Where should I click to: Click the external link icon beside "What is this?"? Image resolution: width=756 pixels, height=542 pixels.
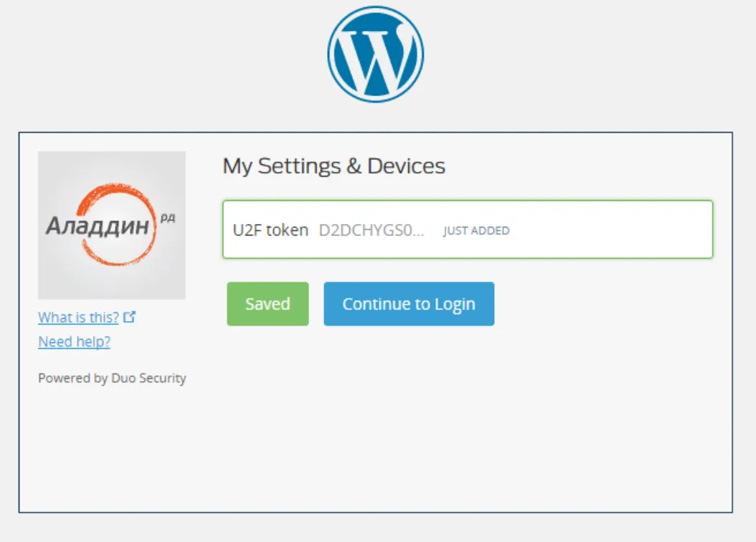click(x=129, y=317)
